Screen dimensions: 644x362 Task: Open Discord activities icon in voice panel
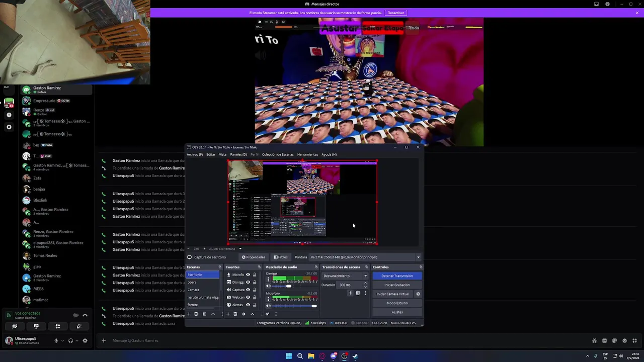tap(58, 326)
